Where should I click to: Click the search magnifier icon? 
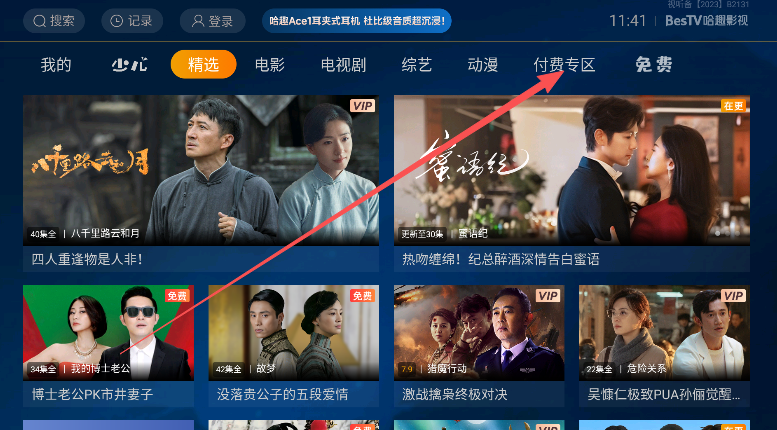[x=39, y=21]
